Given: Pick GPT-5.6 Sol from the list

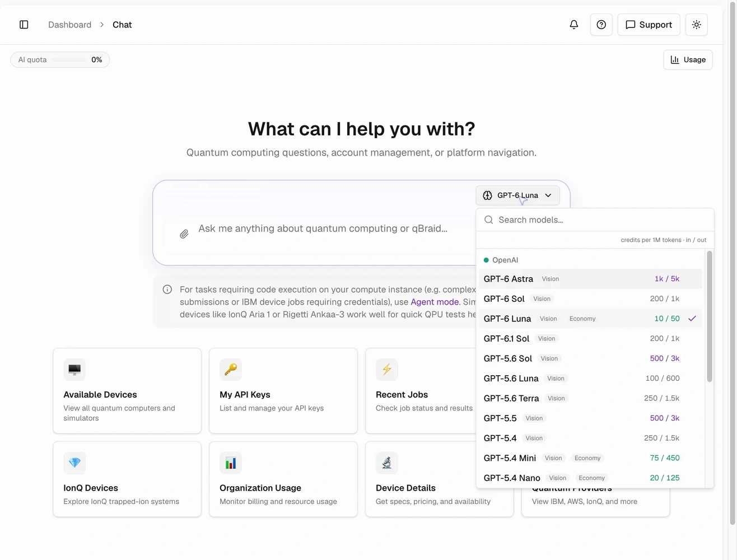Looking at the screenshot, I should point(590,358).
